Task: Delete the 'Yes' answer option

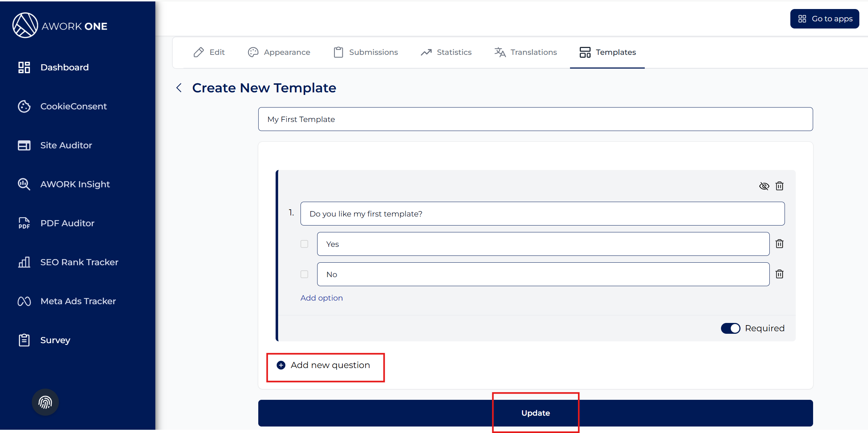Action: 780,244
